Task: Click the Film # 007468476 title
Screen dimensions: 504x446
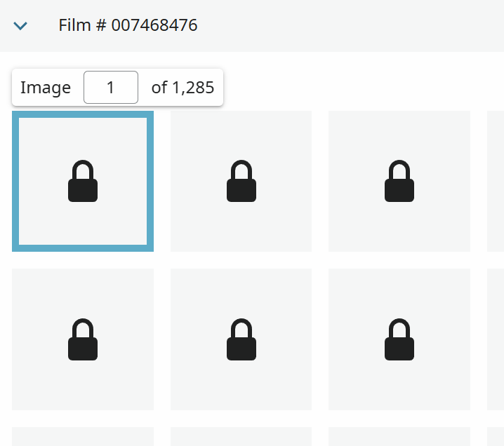Action: click(x=128, y=25)
